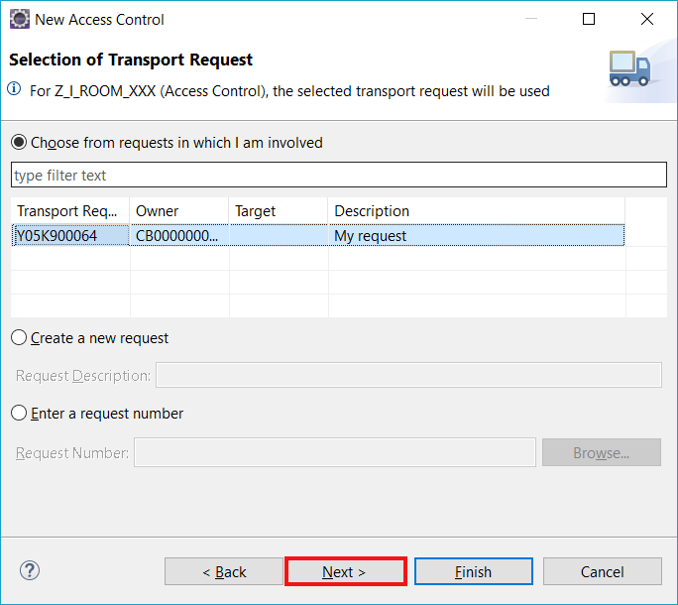
Task: Go to the Next wizard page
Action: (x=345, y=571)
